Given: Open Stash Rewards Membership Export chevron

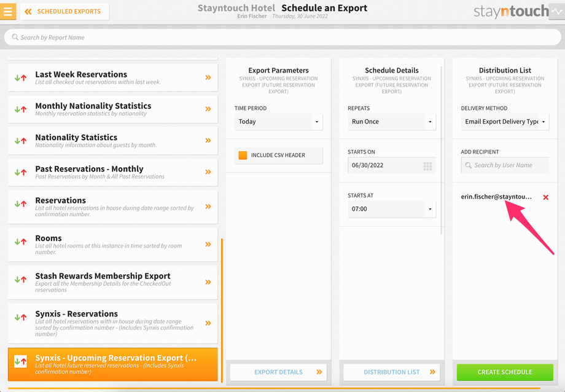Looking at the screenshot, I should [208, 282].
